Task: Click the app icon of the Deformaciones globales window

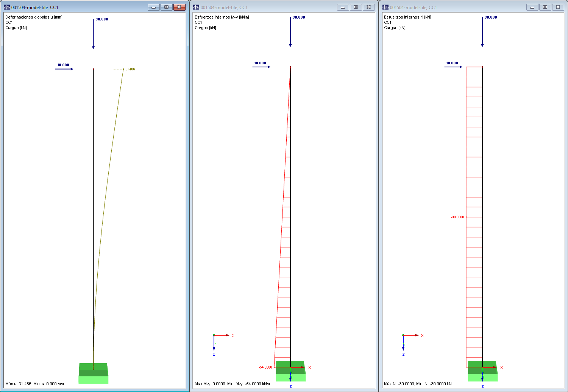Action: [x=7, y=7]
